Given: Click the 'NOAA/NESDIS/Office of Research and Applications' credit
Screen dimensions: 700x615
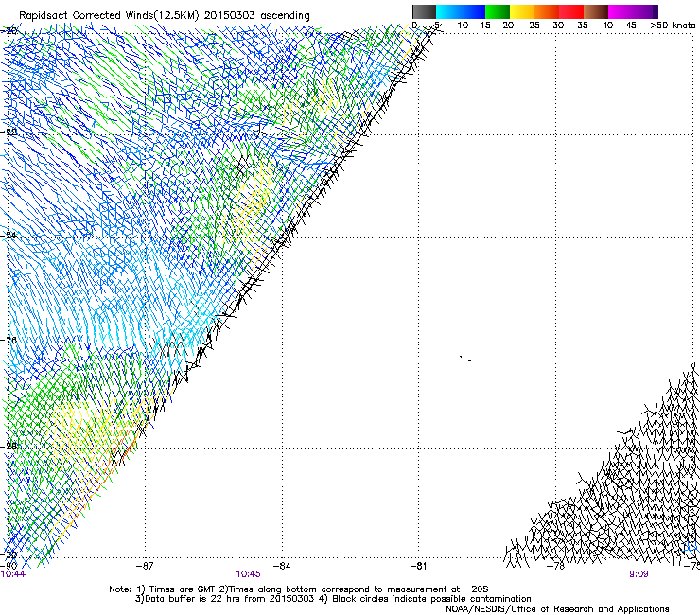Looking at the screenshot, I should [557, 609].
